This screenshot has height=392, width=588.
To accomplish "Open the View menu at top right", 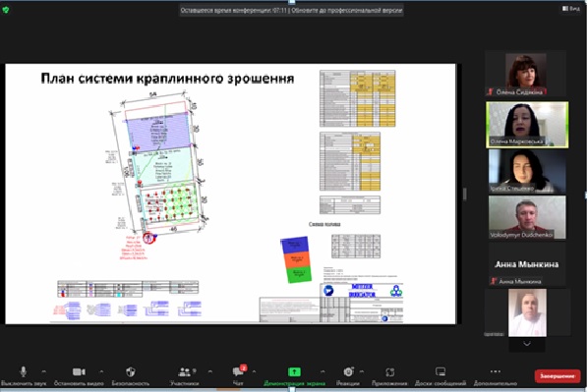I will [x=571, y=8].
